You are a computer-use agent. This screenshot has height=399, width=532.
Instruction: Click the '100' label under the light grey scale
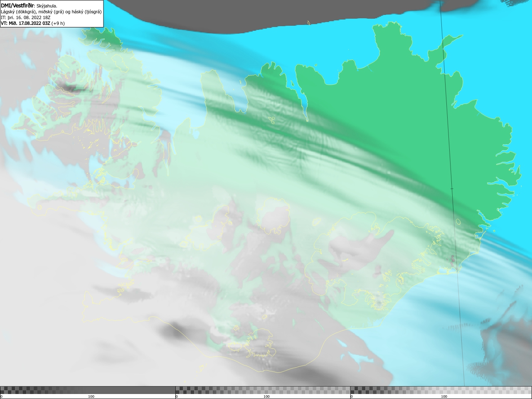point(444,397)
